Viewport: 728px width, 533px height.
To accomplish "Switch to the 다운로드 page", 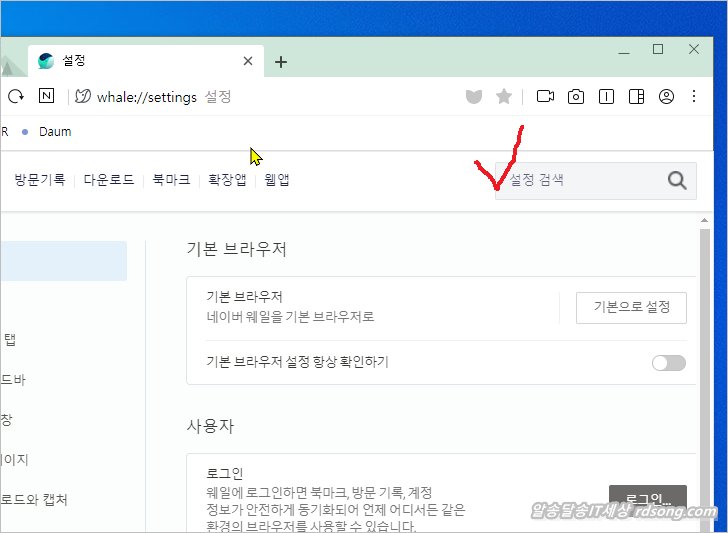I will coord(109,180).
